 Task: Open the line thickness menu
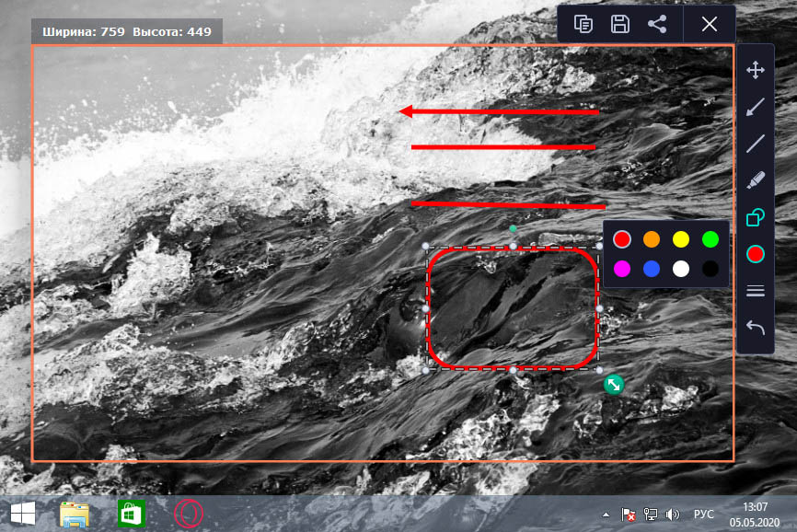pyautogui.click(x=756, y=291)
